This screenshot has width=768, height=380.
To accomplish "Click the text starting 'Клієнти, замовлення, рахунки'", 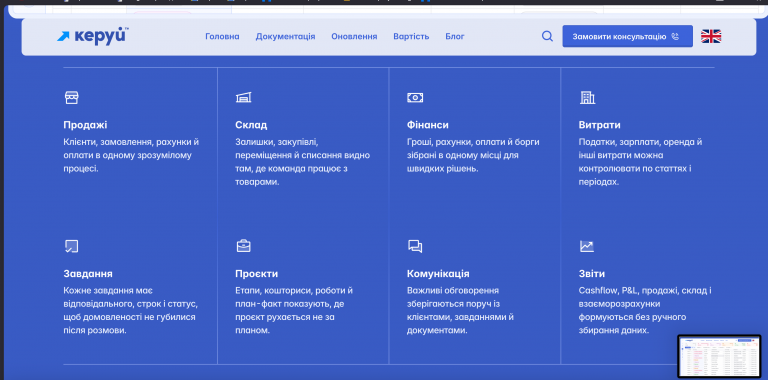I will 131,155.
